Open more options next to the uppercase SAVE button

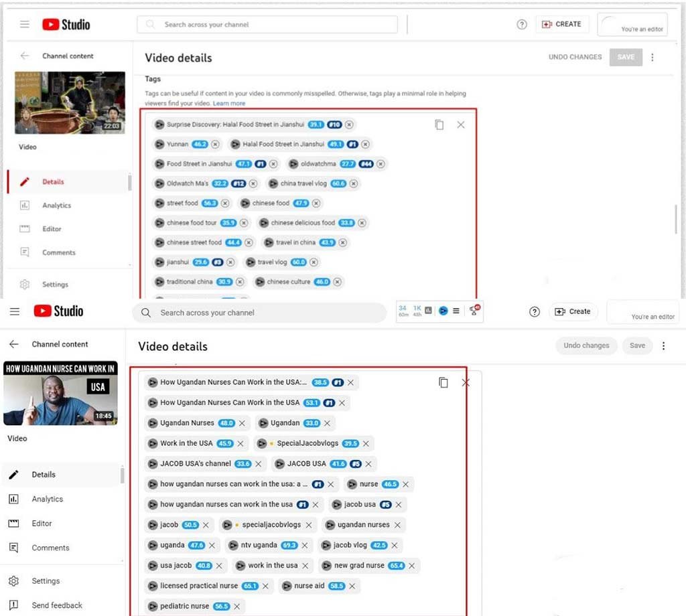(x=653, y=58)
